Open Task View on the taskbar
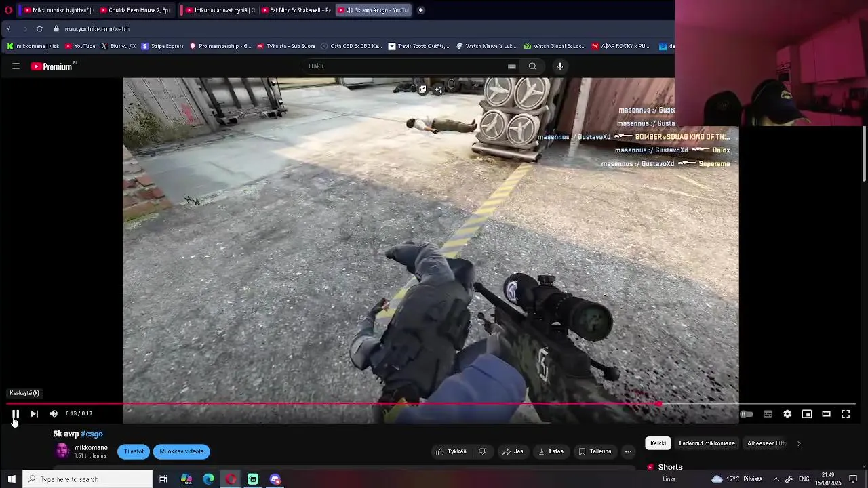868x488 pixels. tap(163, 479)
